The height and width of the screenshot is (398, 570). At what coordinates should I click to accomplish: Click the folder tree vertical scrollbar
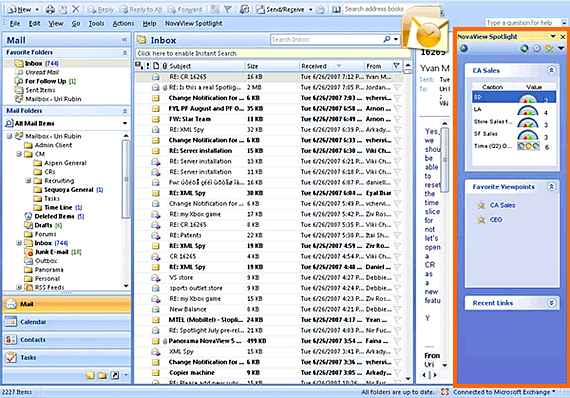[x=126, y=211]
